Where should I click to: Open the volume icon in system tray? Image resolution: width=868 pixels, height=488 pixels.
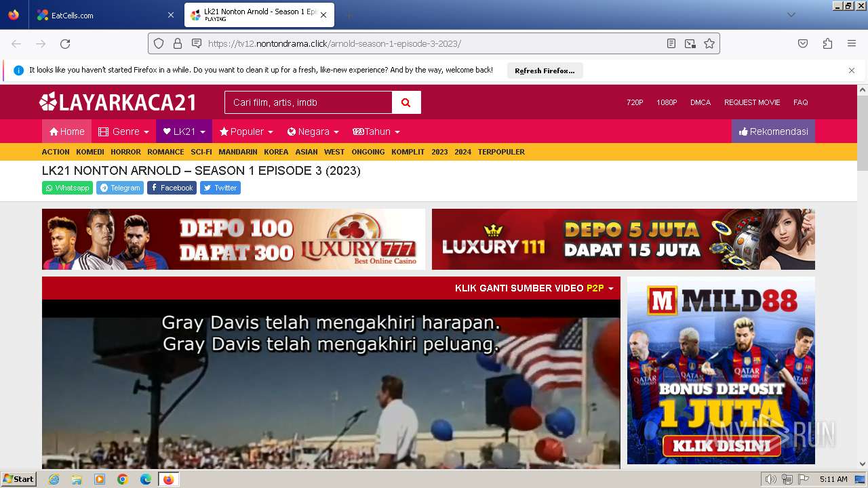[770, 479]
